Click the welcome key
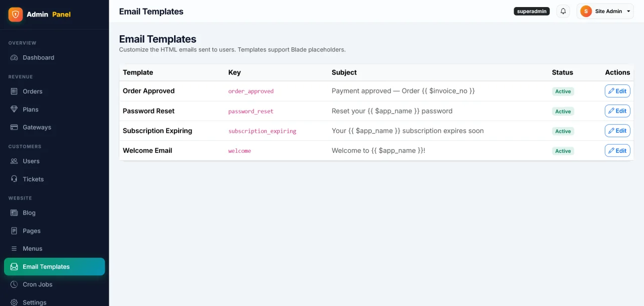Image resolution: width=644 pixels, height=306 pixels. (239, 151)
